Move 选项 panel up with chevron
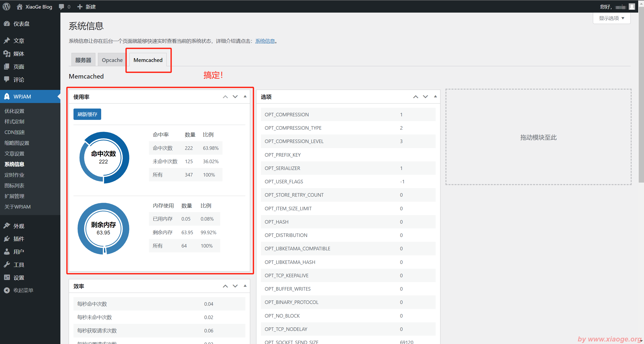The image size is (644, 344). click(415, 97)
